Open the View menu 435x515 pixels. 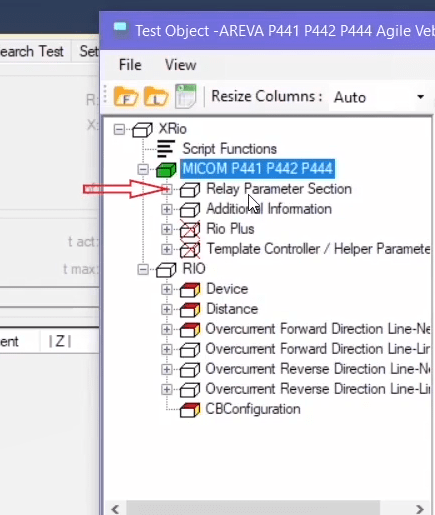click(180, 65)
